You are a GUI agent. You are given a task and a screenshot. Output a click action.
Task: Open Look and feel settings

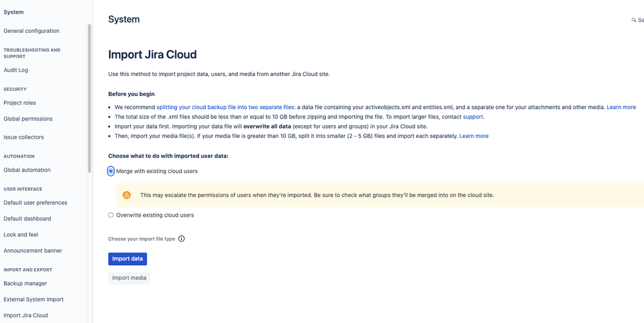point(21,235)
